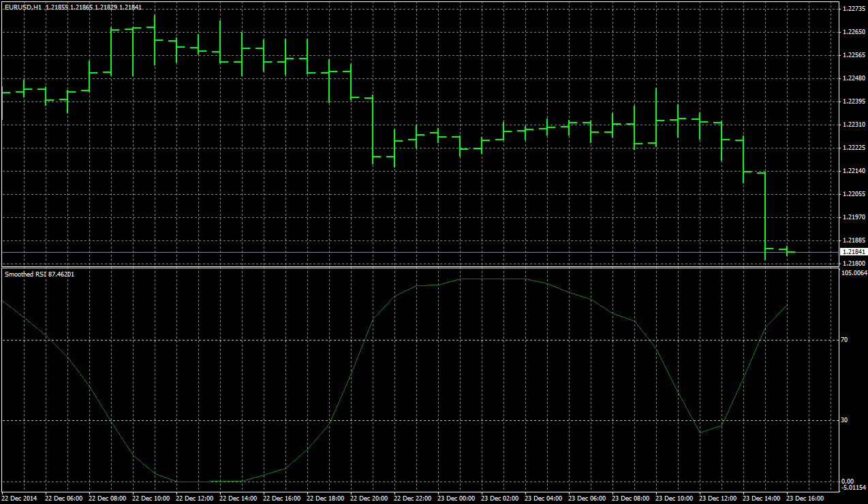Click the 22 Dec 22:00 time label
The image size is (868, 504).
pos(413,499)
